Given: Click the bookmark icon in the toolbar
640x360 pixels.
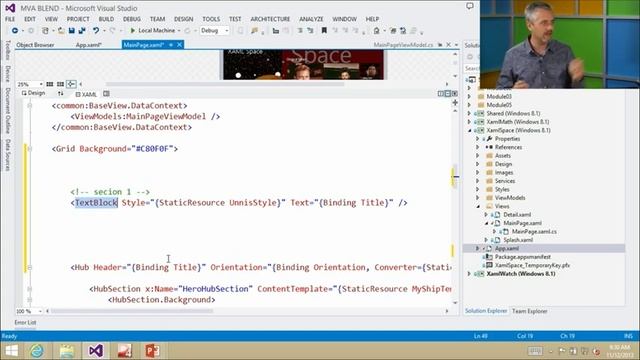Looking at the screenshot, I should [324, 31].
